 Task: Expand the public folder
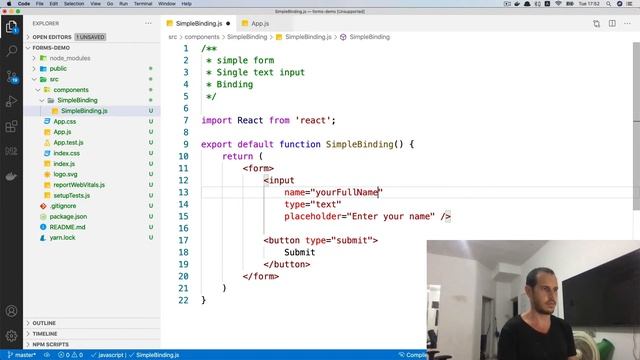click(x=58, y=69)
